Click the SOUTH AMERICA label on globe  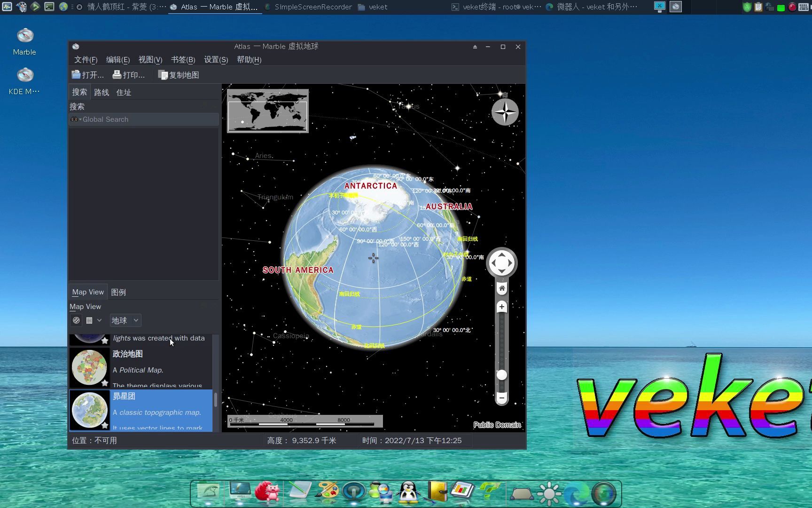pyautogui.click(x=298, y=270)
